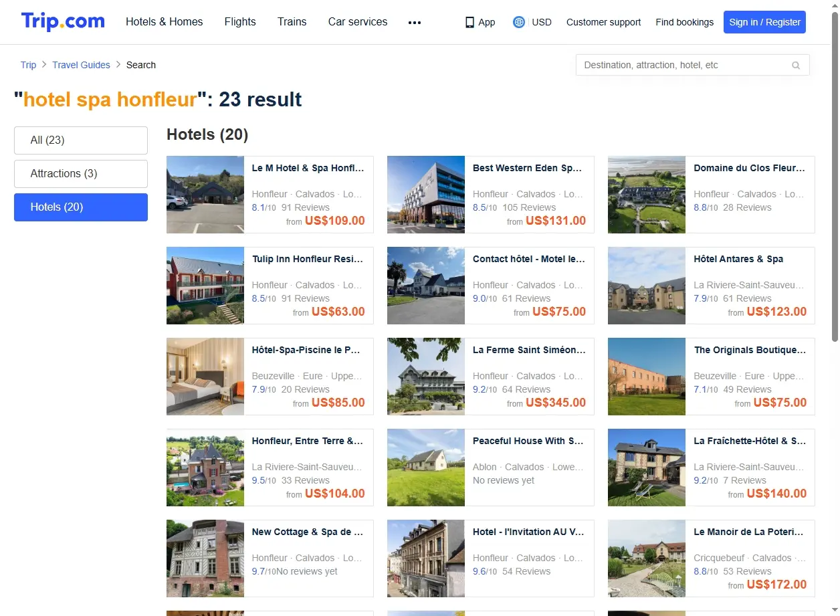Click the US$140.00 price
The image size is (840, 616).
pyautogui.click(x=776, y=494)
